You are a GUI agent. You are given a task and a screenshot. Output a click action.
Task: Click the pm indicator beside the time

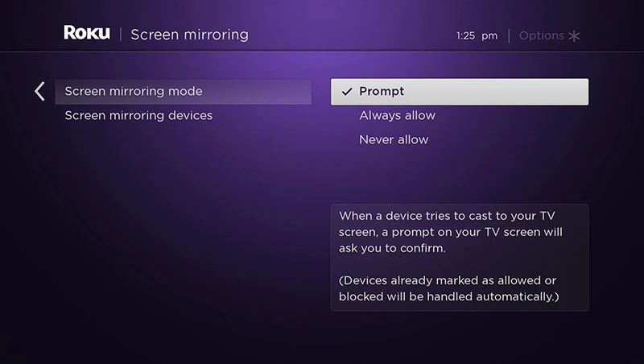(490, 35)
